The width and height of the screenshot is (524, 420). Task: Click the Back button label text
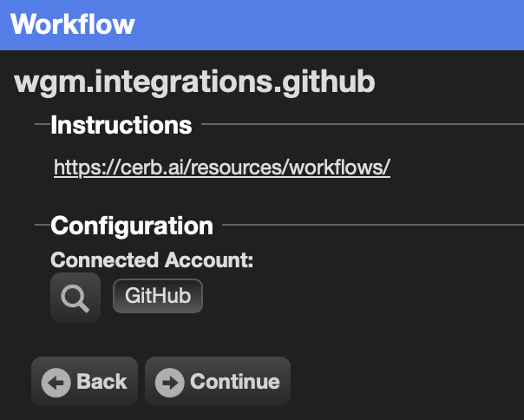[x=102, y=382]
